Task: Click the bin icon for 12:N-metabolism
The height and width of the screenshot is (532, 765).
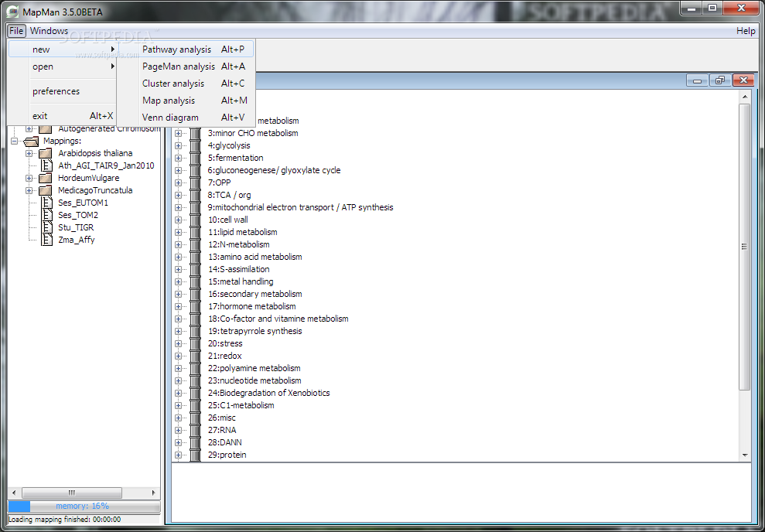Action: (195, 245)
